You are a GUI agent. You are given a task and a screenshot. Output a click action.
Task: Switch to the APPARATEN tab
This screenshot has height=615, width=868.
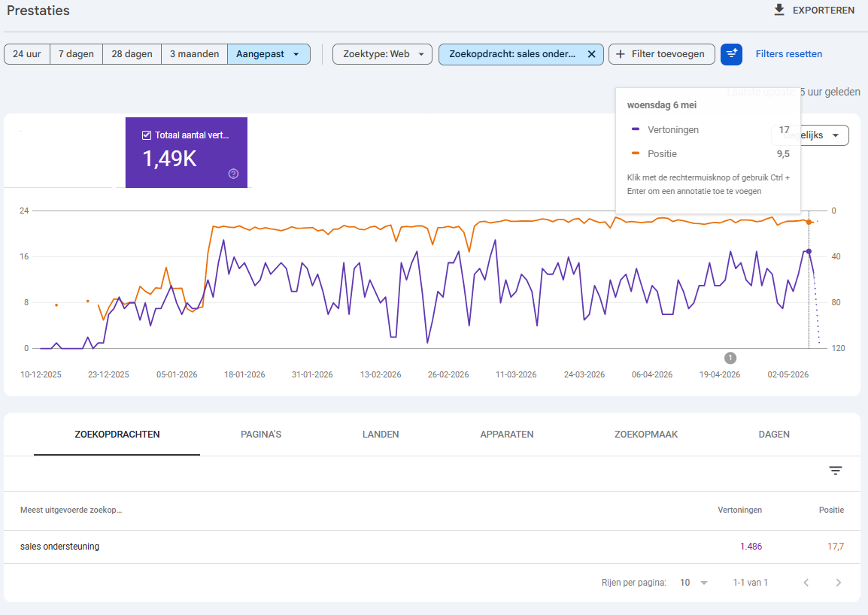click(x=506, y=435)
